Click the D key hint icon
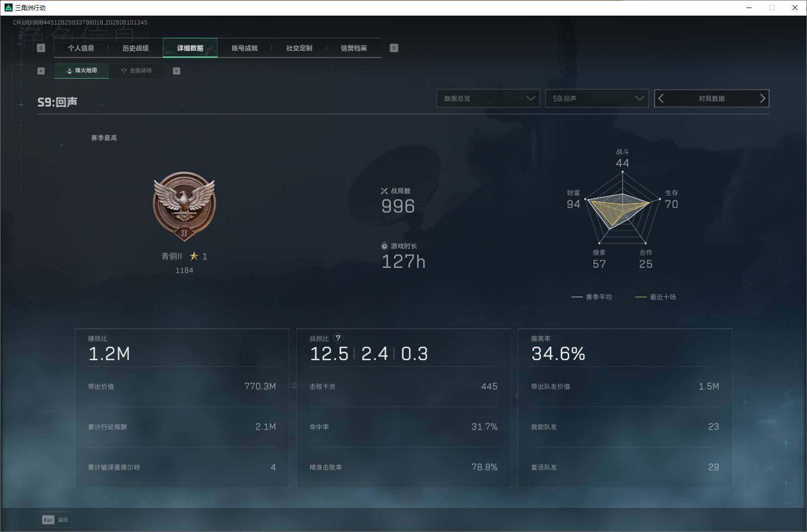Image resolution: width=807 pixels, height=532 pixels. point(176,71)
